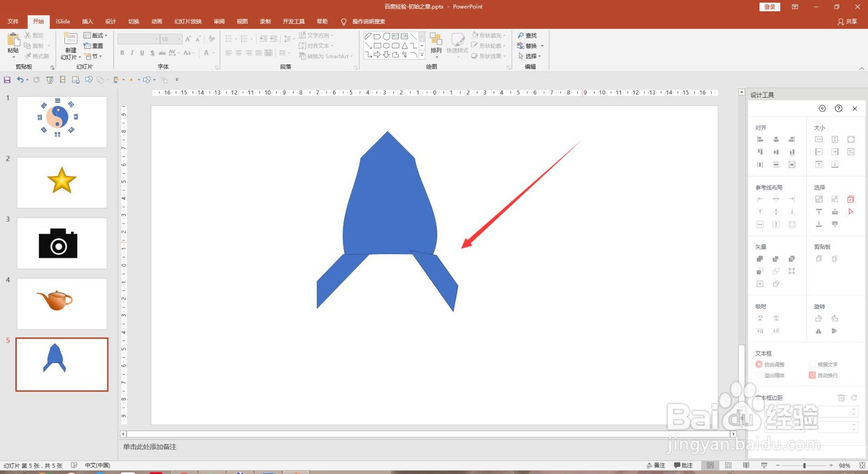Click align bottom icon in 对齐 section

point(792,152)
